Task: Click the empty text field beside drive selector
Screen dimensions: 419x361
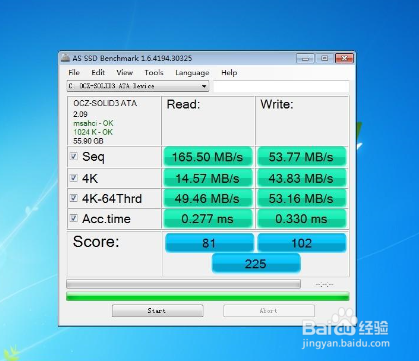Action: (x=281, y=86)
